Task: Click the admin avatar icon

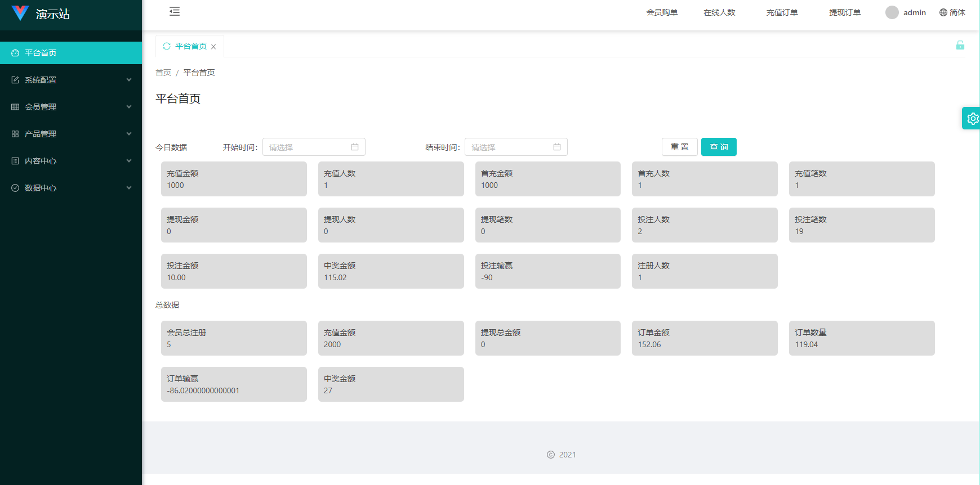Action: [892, 12]
